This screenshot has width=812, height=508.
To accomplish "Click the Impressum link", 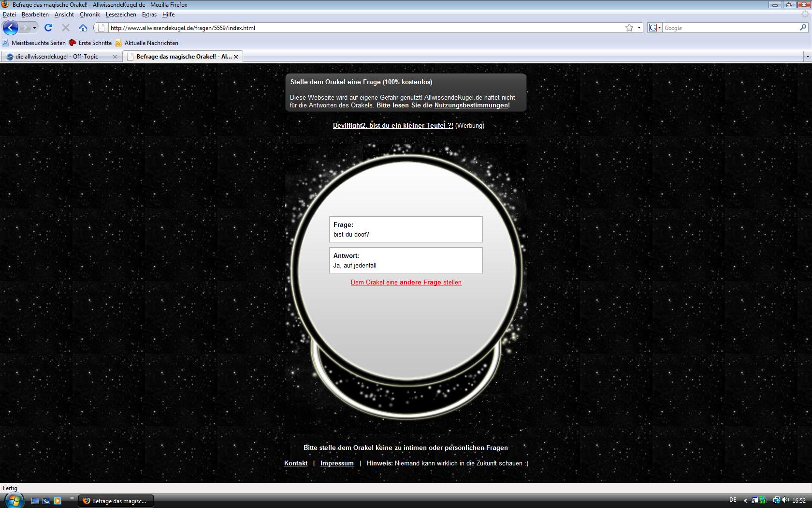I will pos(336,463).
